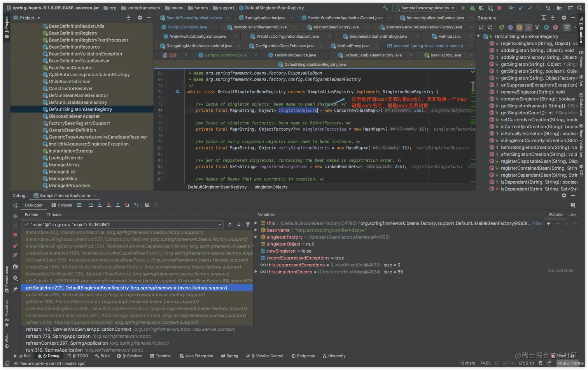
Task: Collapse the DefaultSingletonBeanRegistry node in Structure
Action: click(x=479, y=36)
